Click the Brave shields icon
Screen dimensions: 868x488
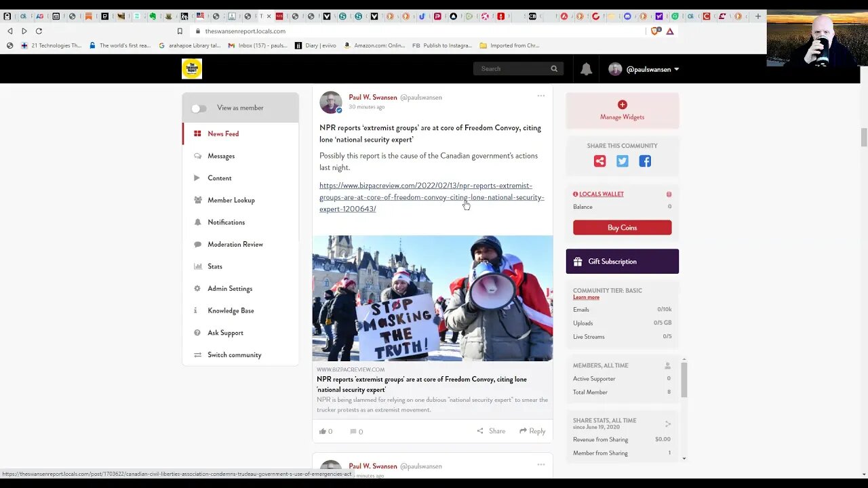[656, 31]
